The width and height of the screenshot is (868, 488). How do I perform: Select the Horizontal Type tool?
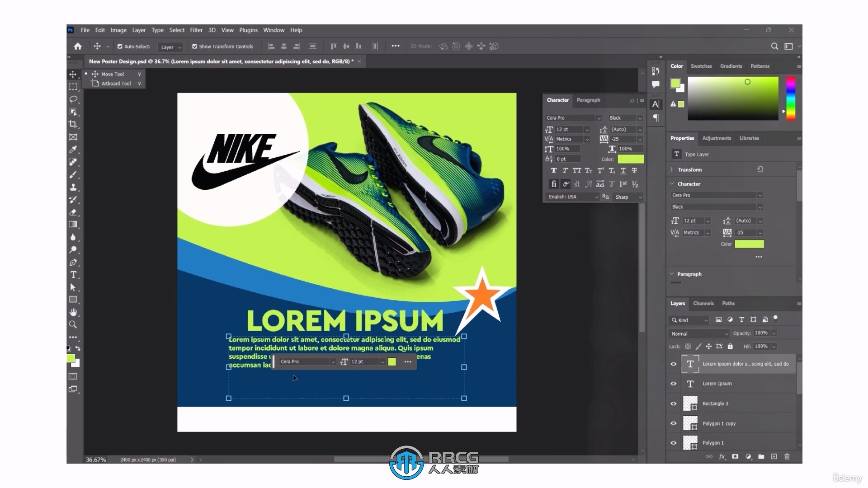point(73,275)
